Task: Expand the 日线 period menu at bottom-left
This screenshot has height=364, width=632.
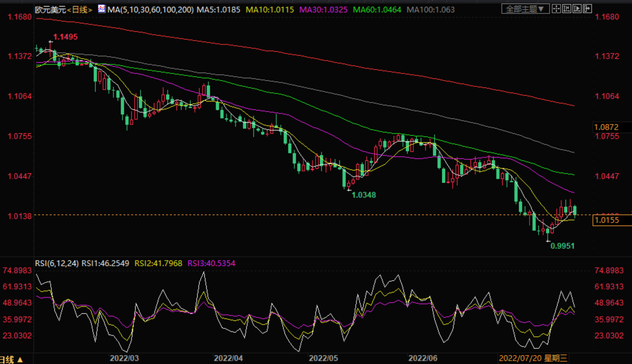Action: [x=11, y=359]
